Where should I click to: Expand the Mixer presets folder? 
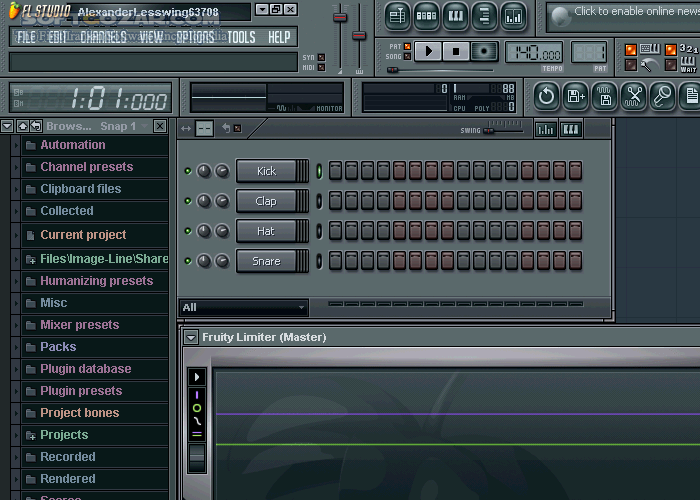pos(16,325)
